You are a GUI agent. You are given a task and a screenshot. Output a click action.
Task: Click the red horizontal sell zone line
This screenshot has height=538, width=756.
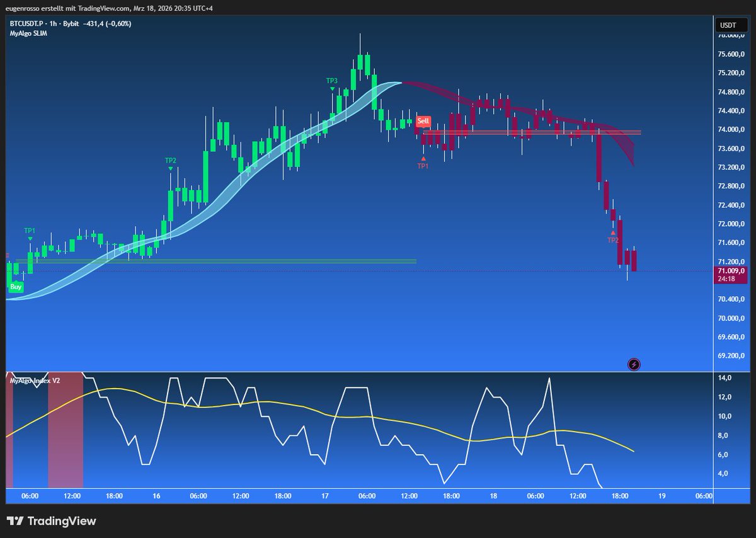[x=531, y=132]
